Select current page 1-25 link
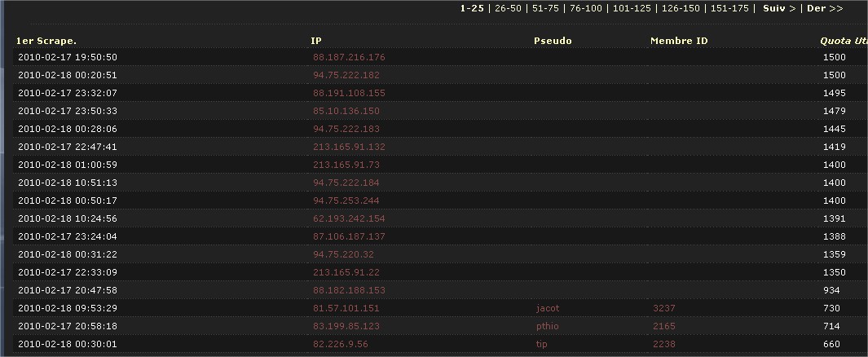This screenshot has height=357, width=868. tap(472, 8)
